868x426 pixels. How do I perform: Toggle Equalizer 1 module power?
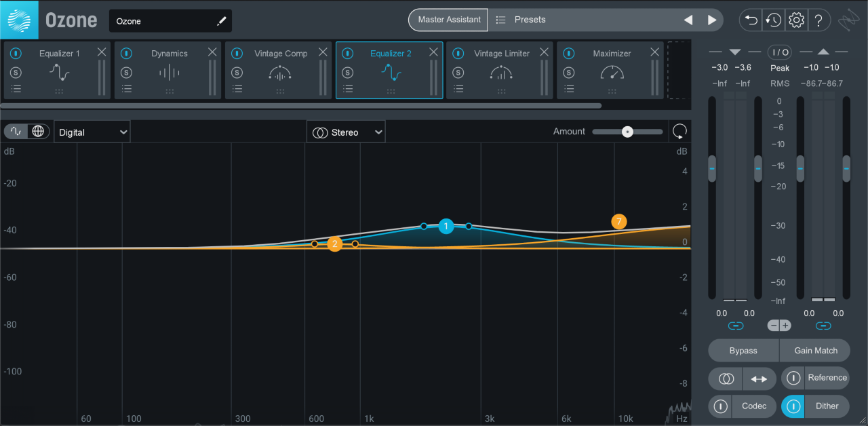pos(16,54)
